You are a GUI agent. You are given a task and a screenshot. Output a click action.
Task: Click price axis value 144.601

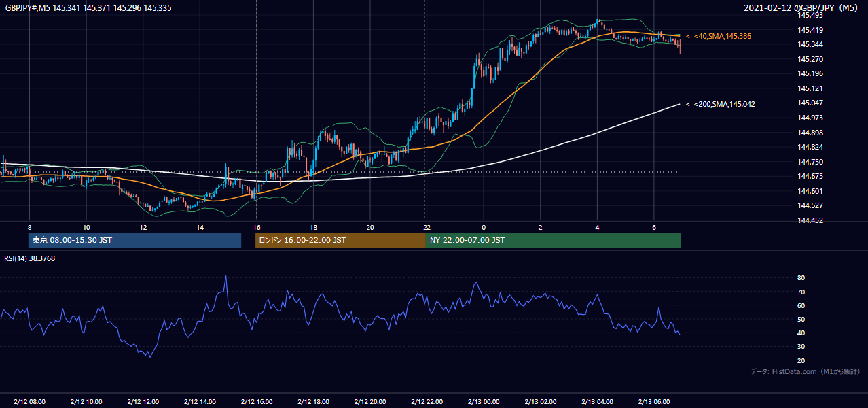[810, 191]
